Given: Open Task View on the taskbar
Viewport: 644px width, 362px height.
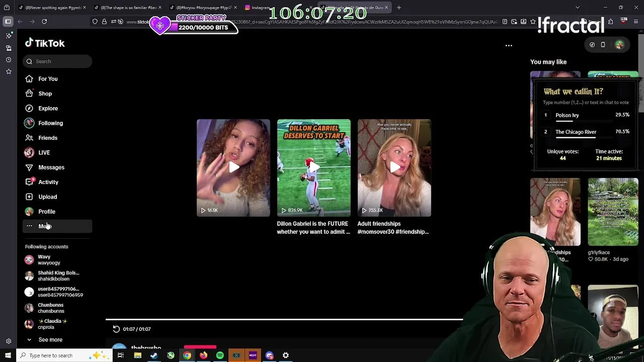Looking at the screenshot, I should [120, 355].
